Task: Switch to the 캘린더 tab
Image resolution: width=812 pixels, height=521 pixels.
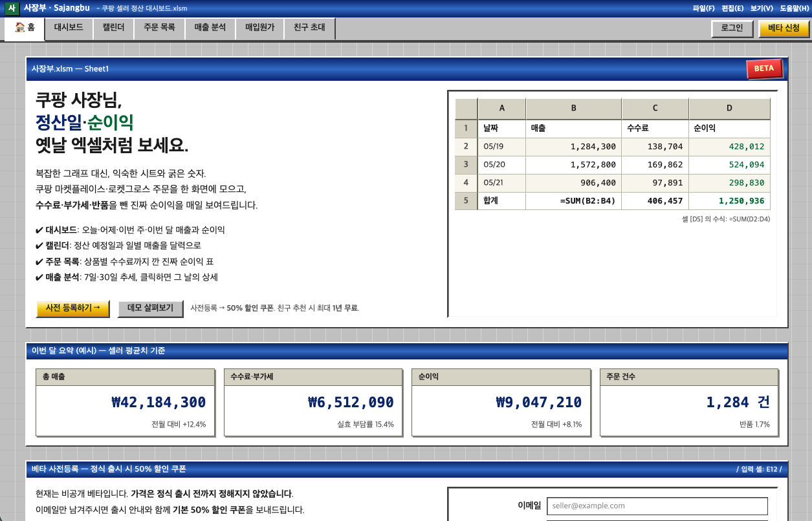Action: 113,28
